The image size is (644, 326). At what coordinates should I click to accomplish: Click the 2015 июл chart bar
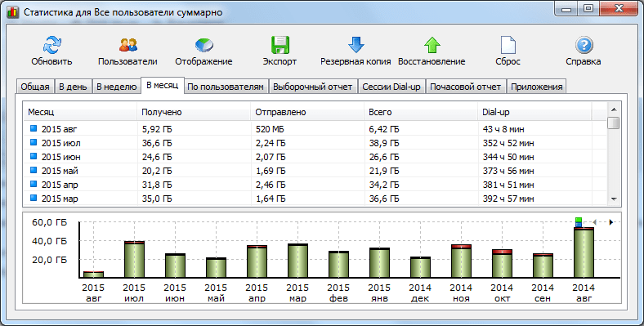pos(134,260)
